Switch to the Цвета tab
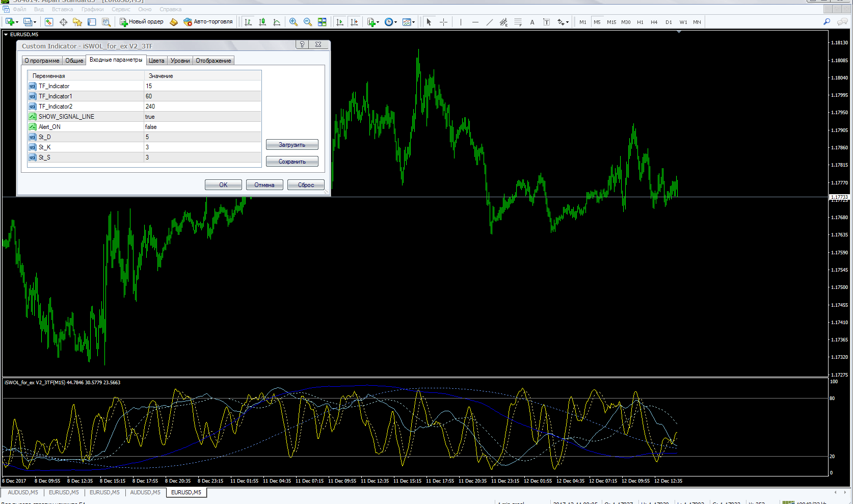853x504 pixels. click(156, 61)
